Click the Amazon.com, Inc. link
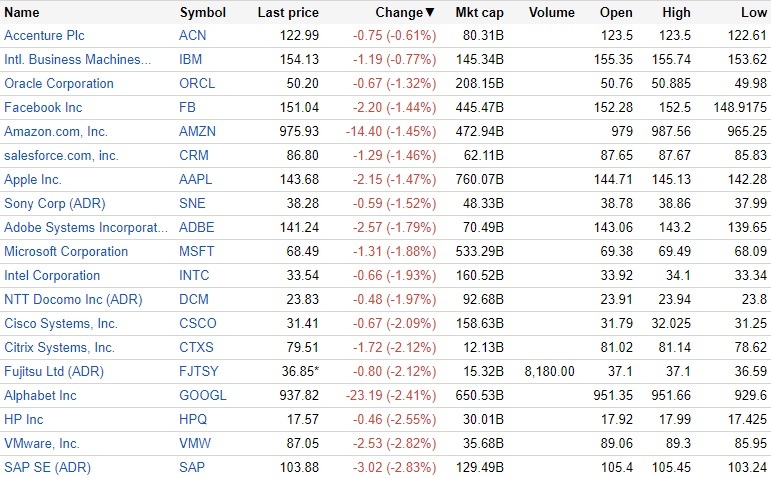Viewport: 771px width, 478px height. (56, 132)
